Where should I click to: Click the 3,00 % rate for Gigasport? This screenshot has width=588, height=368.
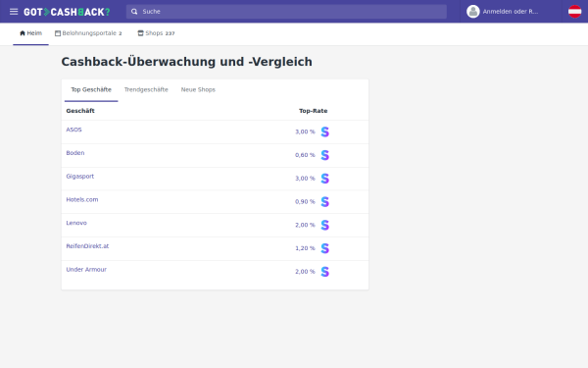tap(305, 179)
